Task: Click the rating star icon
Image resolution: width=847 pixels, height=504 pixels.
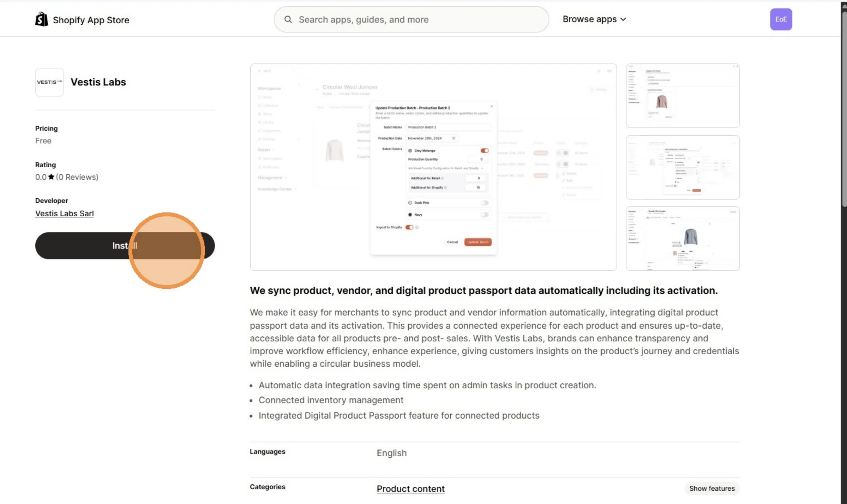Action: click(51, 177)
